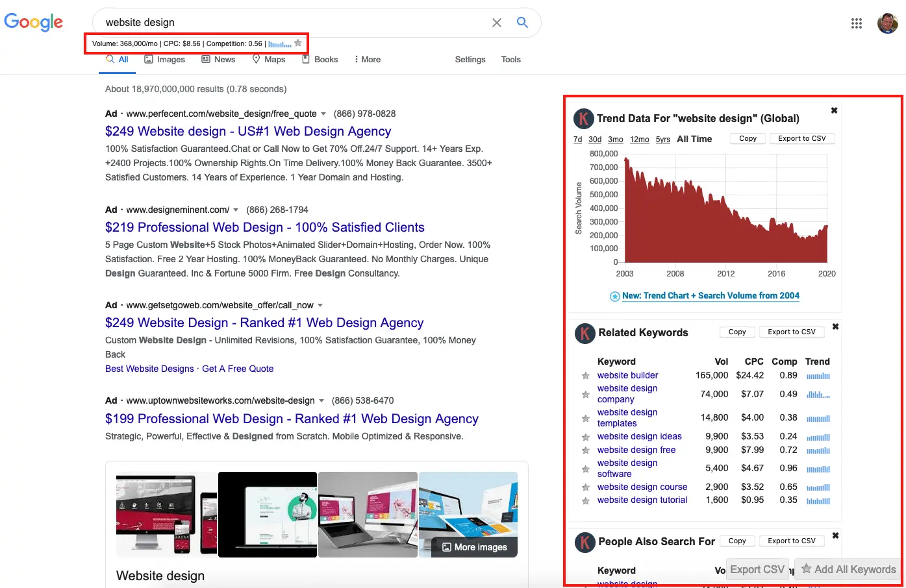This screenshot has width=906, height=588.
Task: Open '$249 Website design - US#1' ad link
Action: point(248,132)
